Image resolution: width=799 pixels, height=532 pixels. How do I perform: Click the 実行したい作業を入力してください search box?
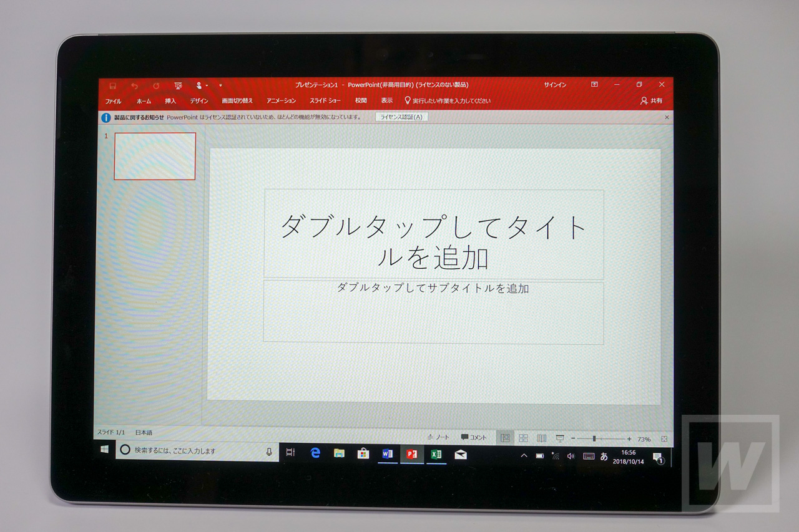click(x=448, y=100)
